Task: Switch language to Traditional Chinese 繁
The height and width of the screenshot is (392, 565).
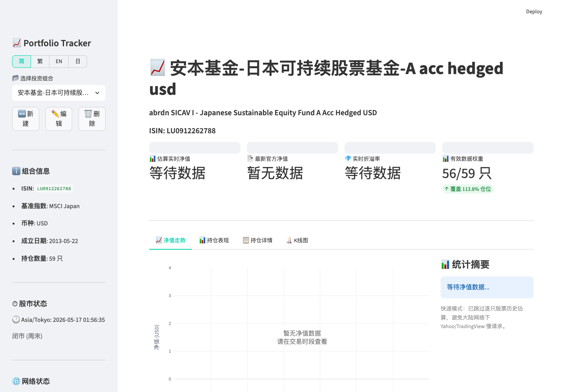Action: pos(40,62)
